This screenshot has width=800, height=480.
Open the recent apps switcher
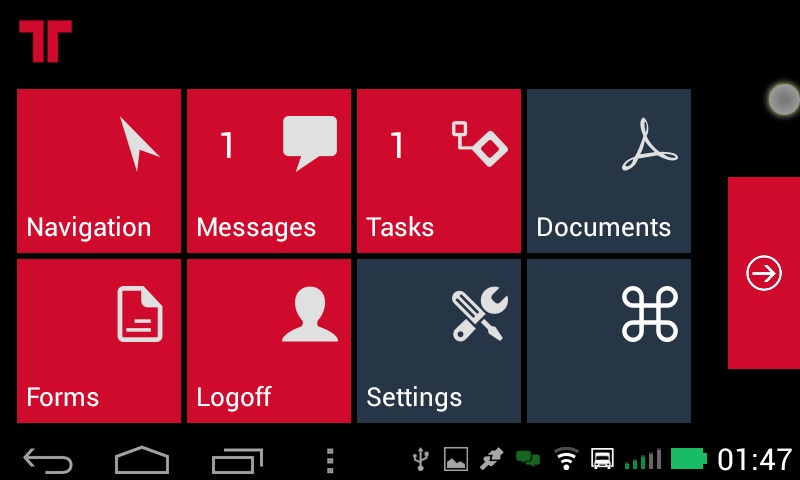pos(237,460)
